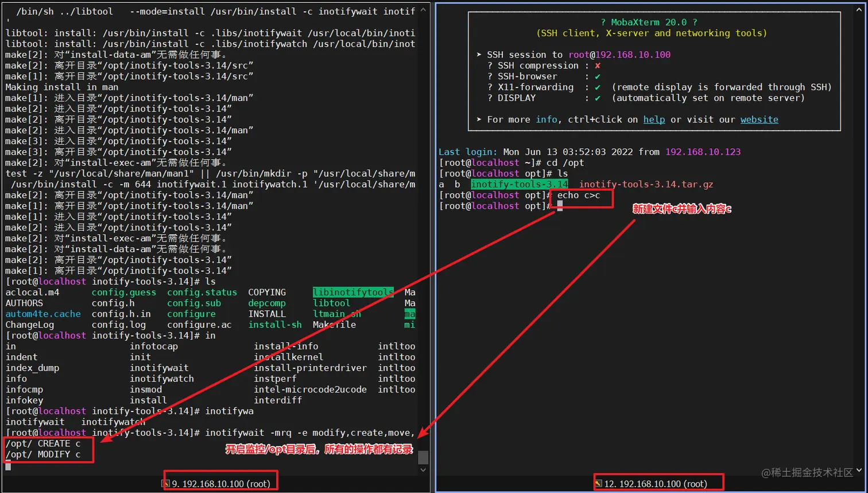The height and width of the screenshot is (493, 868).
Task: Click terminal icon on tab 9 session label
Action: click(x=166, y=484)
